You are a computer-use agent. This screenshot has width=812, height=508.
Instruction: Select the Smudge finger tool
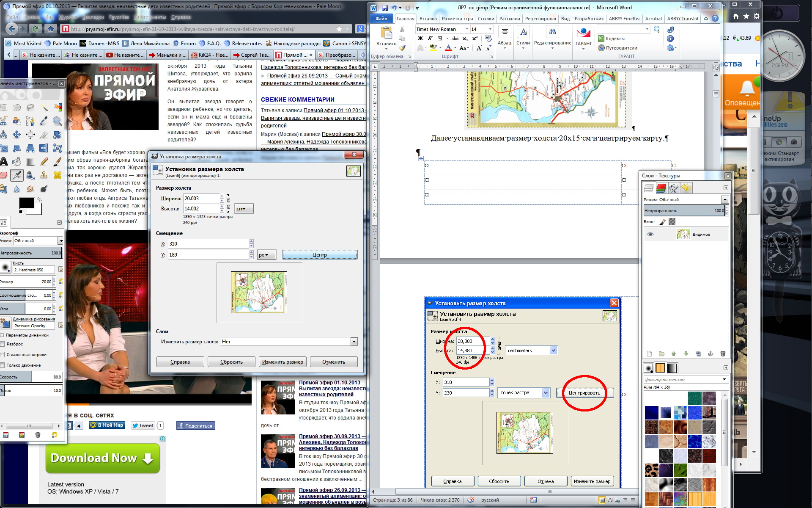click(30, 189)
